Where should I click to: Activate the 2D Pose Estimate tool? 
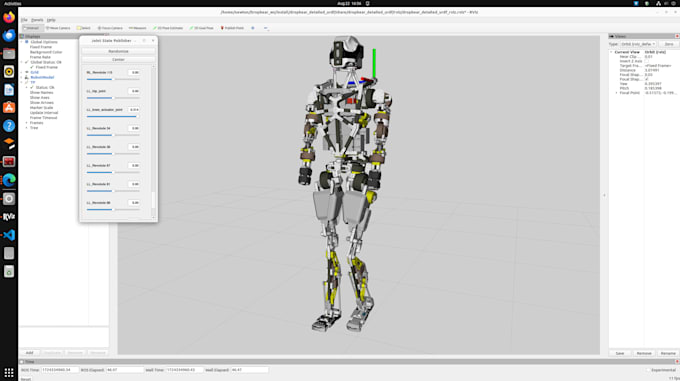168,28
